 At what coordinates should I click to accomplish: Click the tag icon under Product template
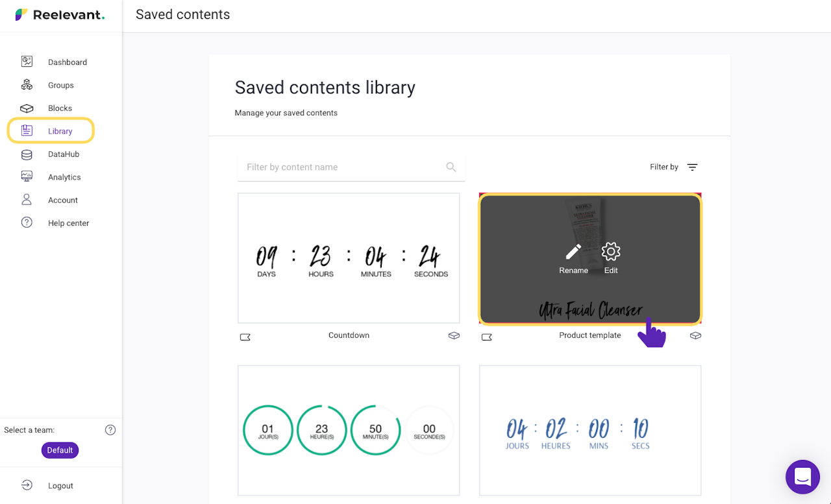point(487,337)
